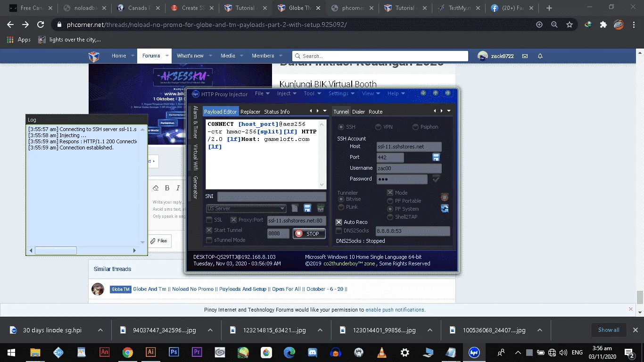The width and height of the screenshot is (644, 362).
Task: Expand tab list arrow beside Route tab
Action: click(449, 111)
